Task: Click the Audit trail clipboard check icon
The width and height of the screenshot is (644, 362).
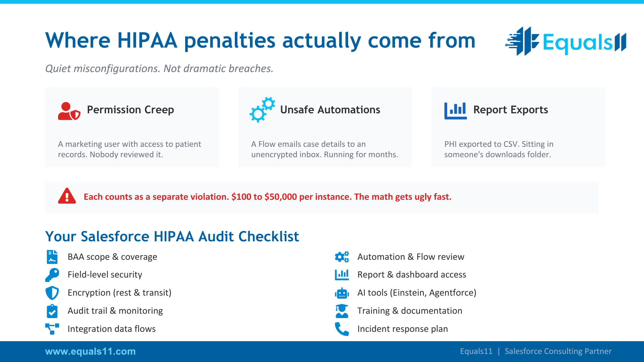Action: tap(52, 311)
